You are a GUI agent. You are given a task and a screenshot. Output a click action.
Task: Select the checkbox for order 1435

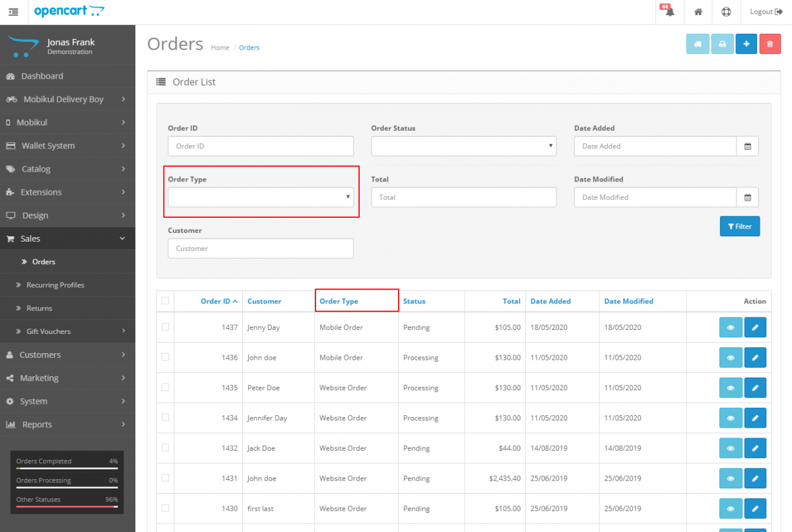(165, 387)
